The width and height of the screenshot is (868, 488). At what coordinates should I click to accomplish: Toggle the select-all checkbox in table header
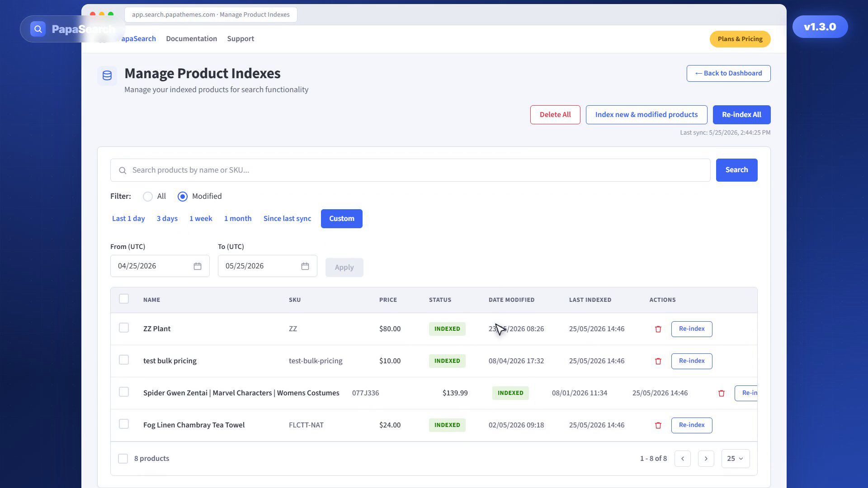124,299
